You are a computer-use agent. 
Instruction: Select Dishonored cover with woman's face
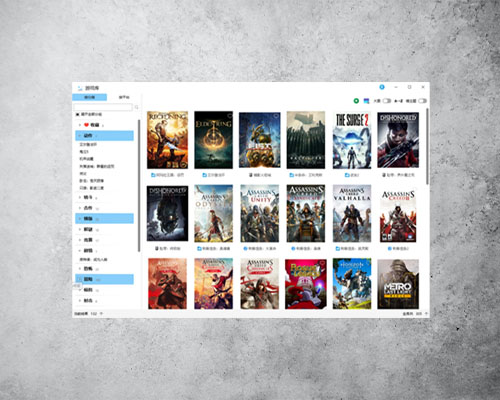pyautogui.click(x=398, y=140)
